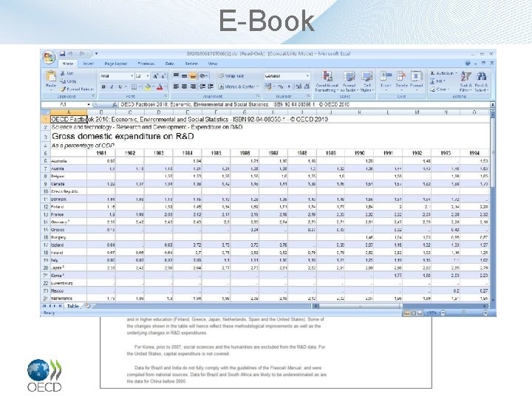This screenshot has height=399, width=532.
Task: Click the Insert Function fx icon
Action: 115,105
